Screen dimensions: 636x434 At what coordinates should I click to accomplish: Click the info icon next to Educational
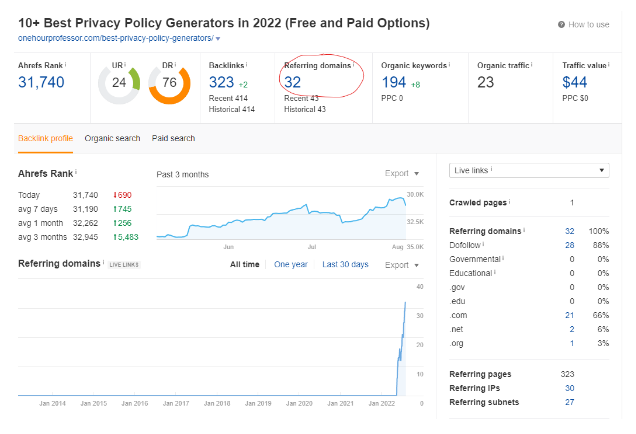click(x=495, y=272)
